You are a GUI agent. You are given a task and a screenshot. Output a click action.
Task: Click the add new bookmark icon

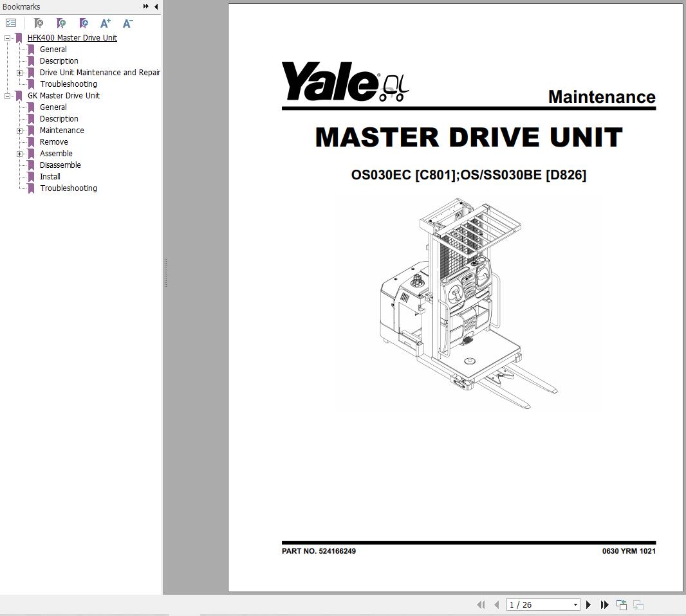pos(61,23)
